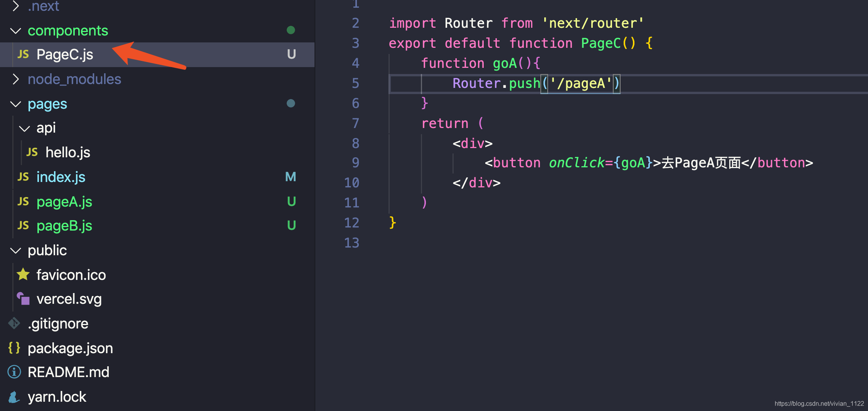Click the onClick attribute in button tag
868x411 pixels.
coord(577,163)
